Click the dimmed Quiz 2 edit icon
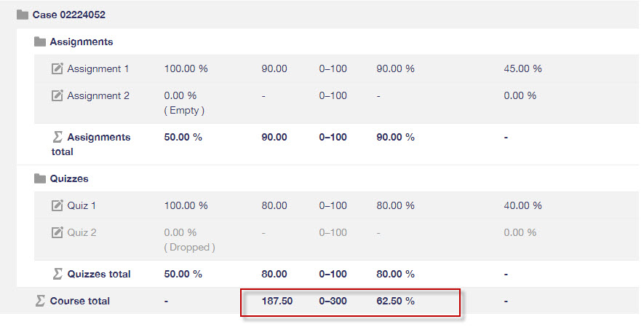This screenshot has width=644, height=327. pos(57,232)
